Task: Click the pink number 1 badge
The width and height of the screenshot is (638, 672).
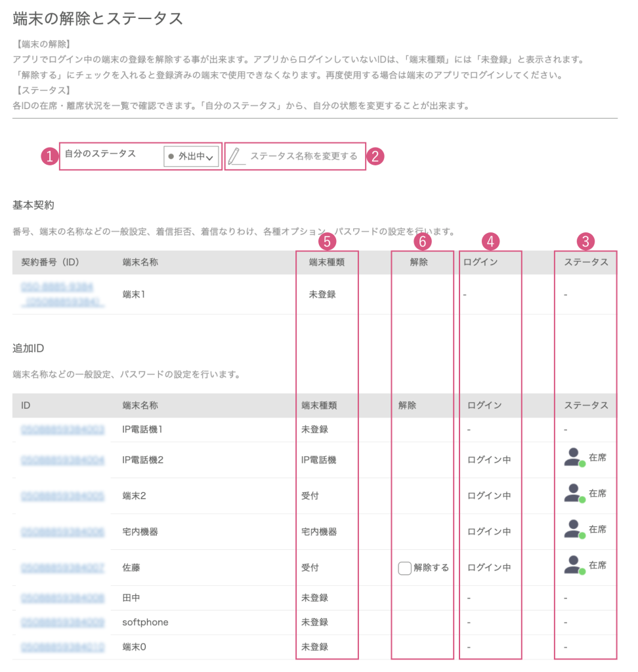Action: click(48, 156)
